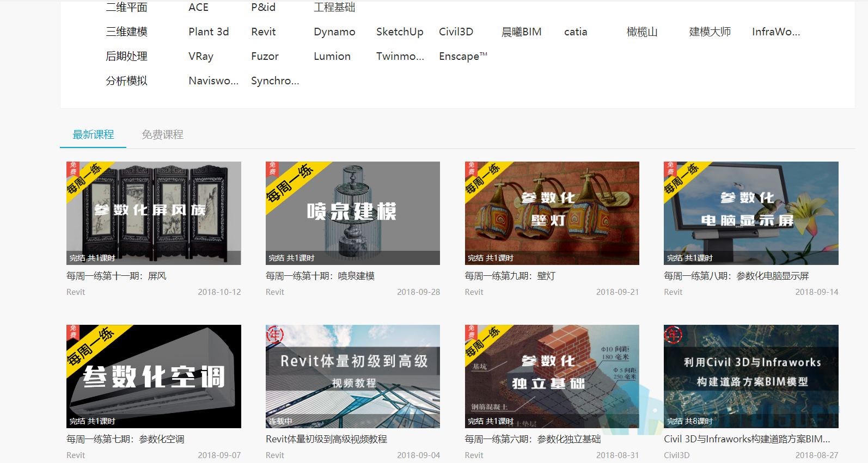868x463 pixels.
Task: Filter courses by 晨曦BIM
Action: pos(521,32)
